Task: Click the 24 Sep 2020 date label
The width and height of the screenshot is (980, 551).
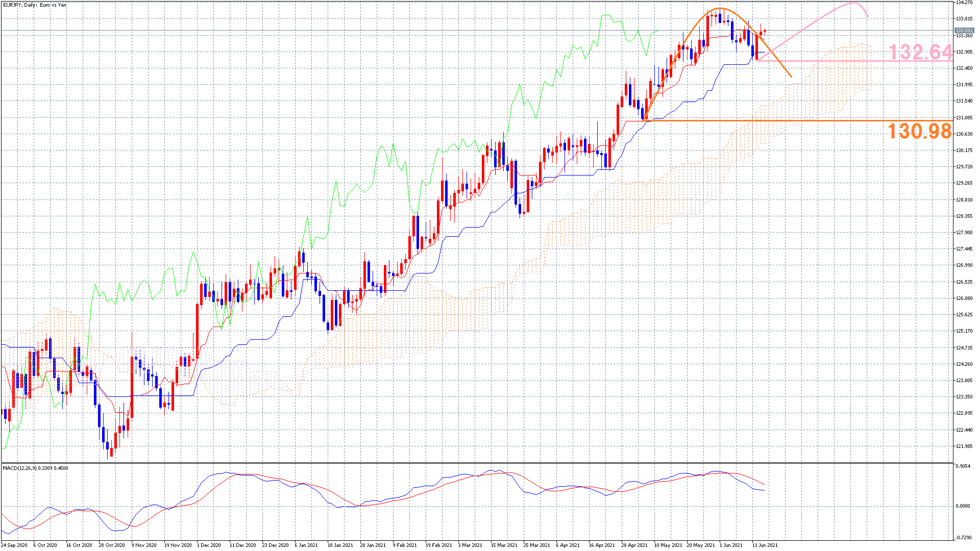Action: [14, 545]
